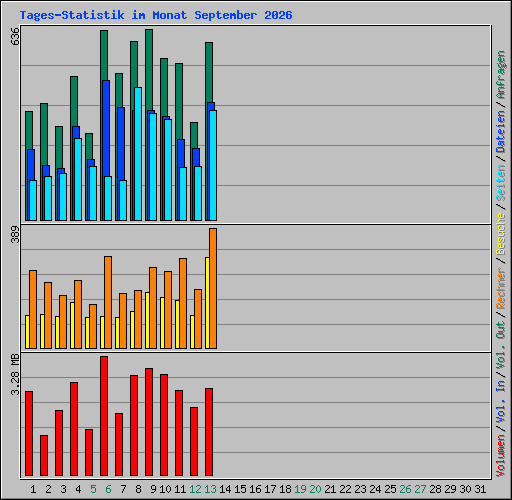The height and width of the screenshot is (500, 512).
Task: Click the day 31 axis label
Action: point(480,489)
